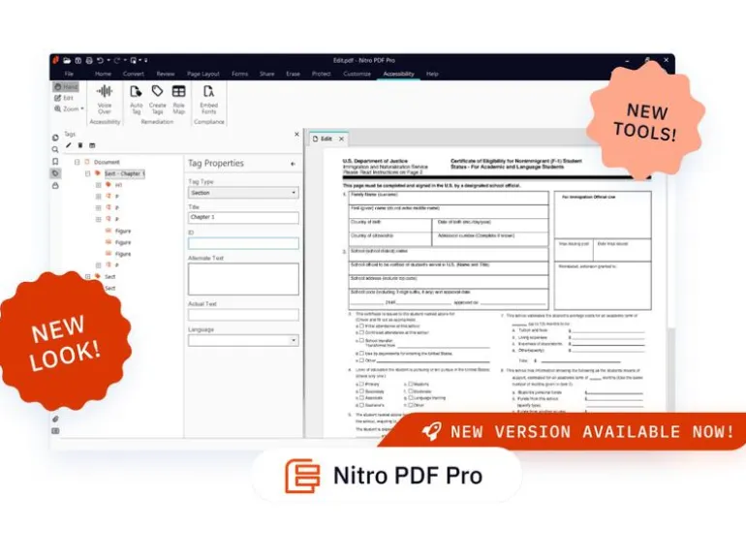Choose the Edit tool in ribbon
Screen dimensions: 746x560
(x=64, y=98)
